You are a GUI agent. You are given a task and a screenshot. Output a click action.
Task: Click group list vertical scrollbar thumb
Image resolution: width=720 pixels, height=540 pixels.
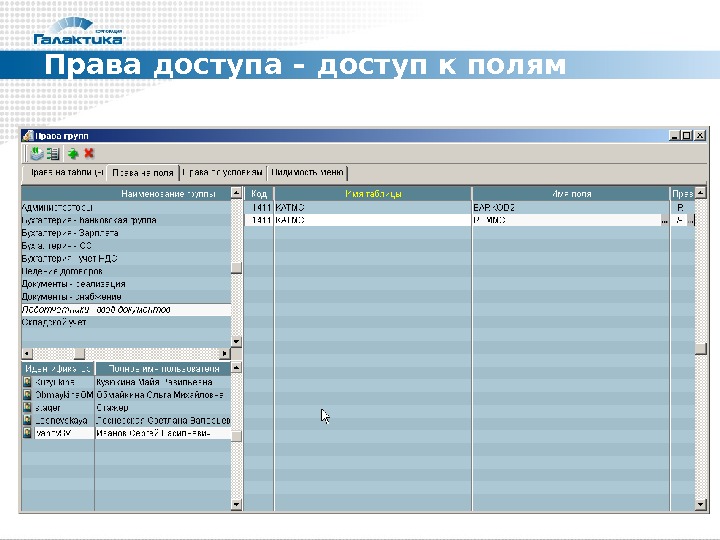coord(236,267)
